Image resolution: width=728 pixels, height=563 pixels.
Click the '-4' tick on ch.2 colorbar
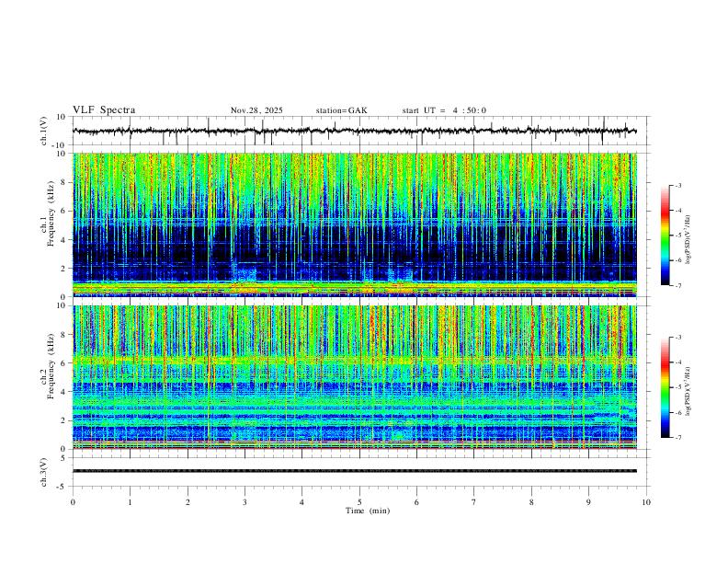(x=678, y=362)
